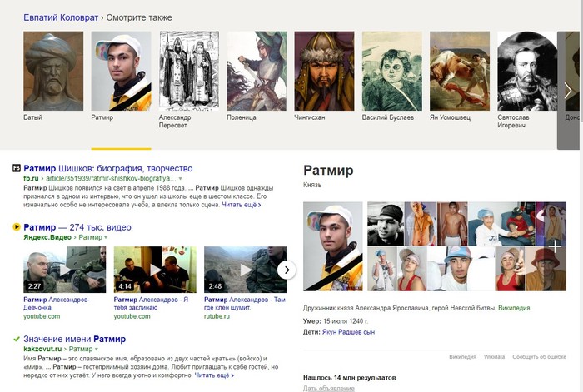Select the Батый carousel thumbnail

(53, 71)
